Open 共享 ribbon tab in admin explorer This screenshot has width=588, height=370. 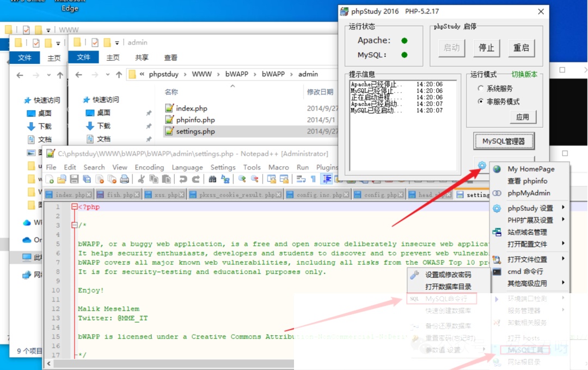point(142,57)
